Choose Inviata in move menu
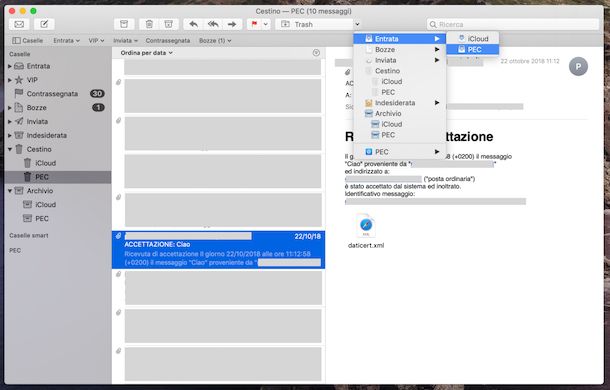 (400, 60)
